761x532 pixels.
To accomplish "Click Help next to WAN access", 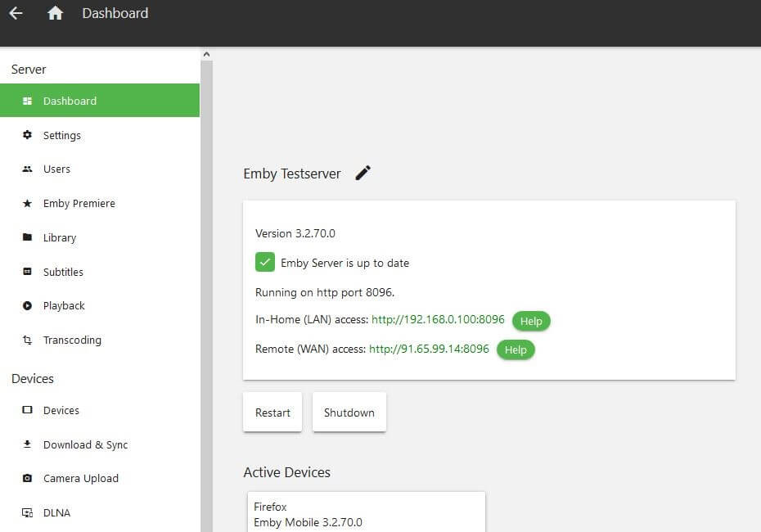I will (x=516, y=349).
